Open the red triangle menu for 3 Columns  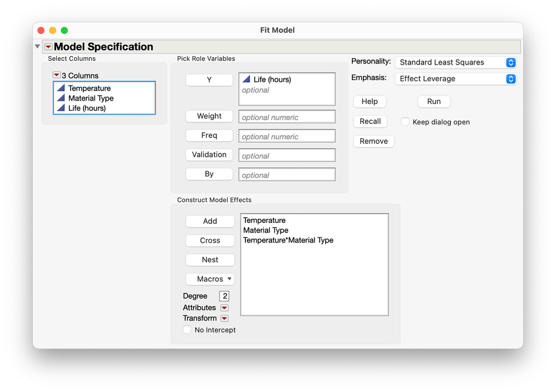pyautogui.click(x=56, y=75)
